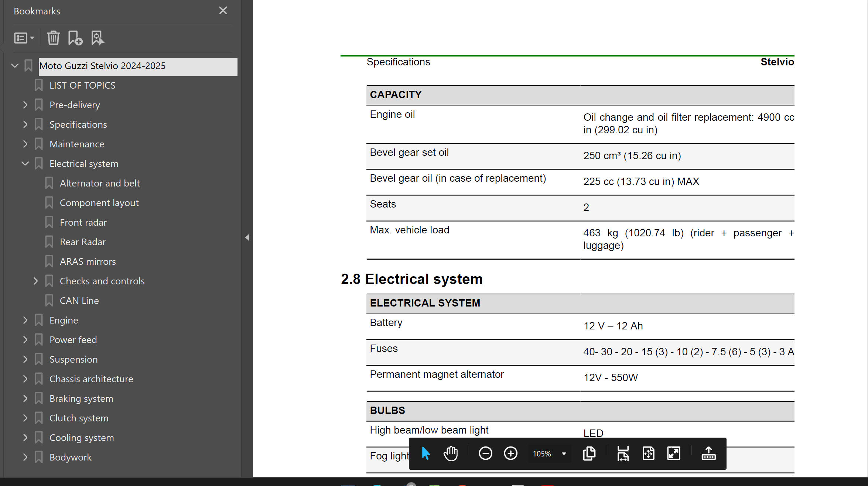Open the LIST OF TOPICS bookmark
This screenshot has height=486, width=868.
click(82, 85)
